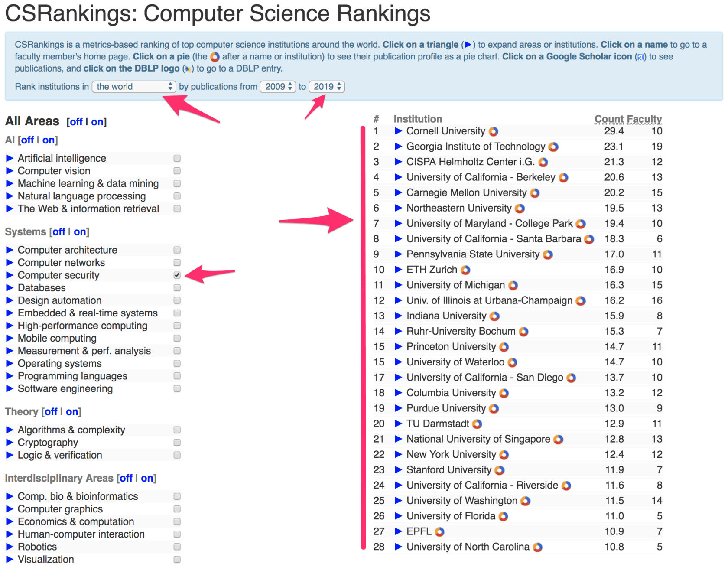Expand the Natural language processing triangle
The height and width of the screenshot is (567, 728).
(10, 196)
